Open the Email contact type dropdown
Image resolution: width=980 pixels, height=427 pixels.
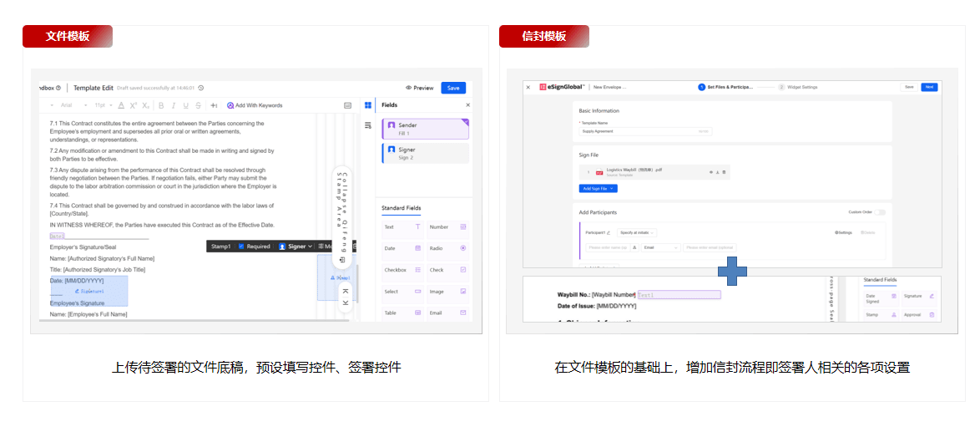click(x=660, y=248)
